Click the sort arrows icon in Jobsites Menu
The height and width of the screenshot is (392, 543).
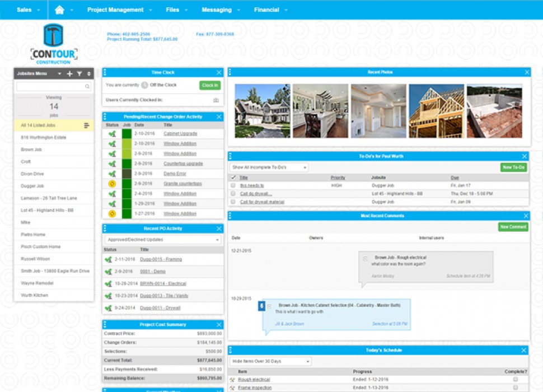click(x=88, y=74)
